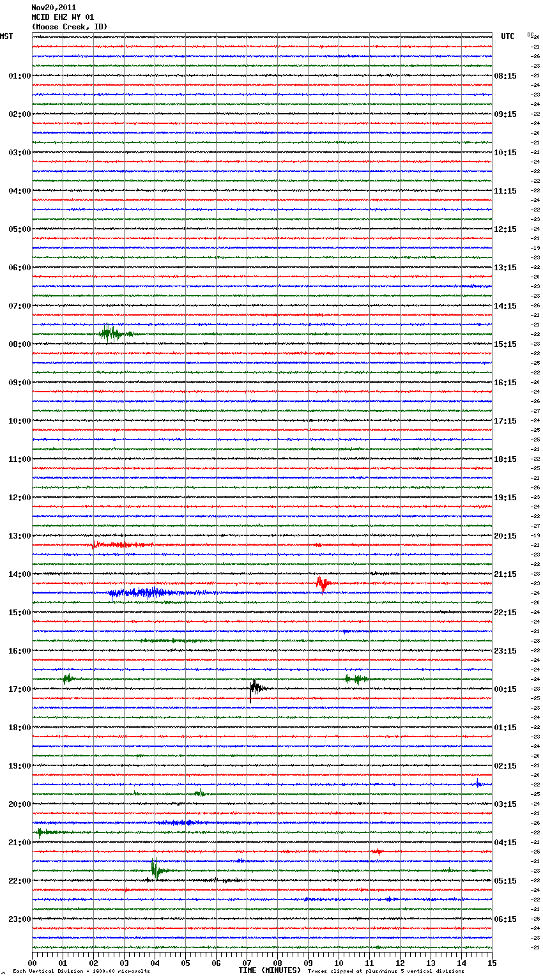Click the 08:15 UTC time label

click(x=505, y=76)
